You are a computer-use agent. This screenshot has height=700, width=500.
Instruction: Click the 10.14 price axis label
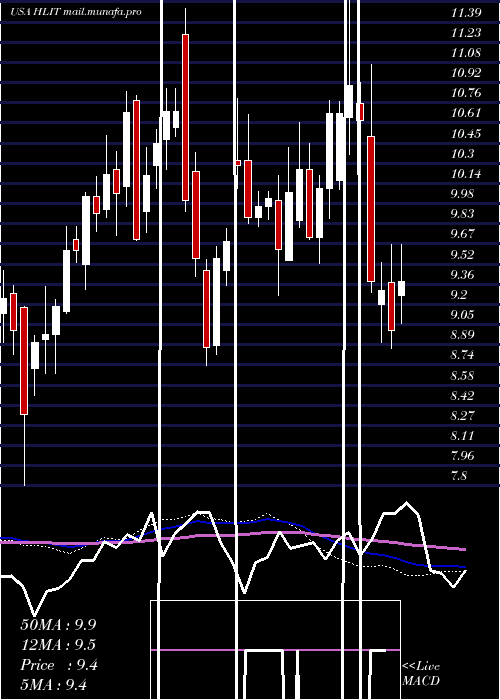pos(466,174)
